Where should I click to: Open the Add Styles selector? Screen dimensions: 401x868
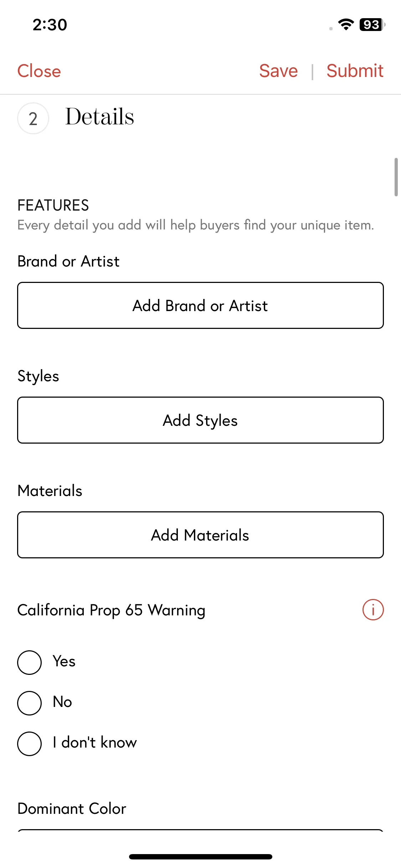pos(200,420)
